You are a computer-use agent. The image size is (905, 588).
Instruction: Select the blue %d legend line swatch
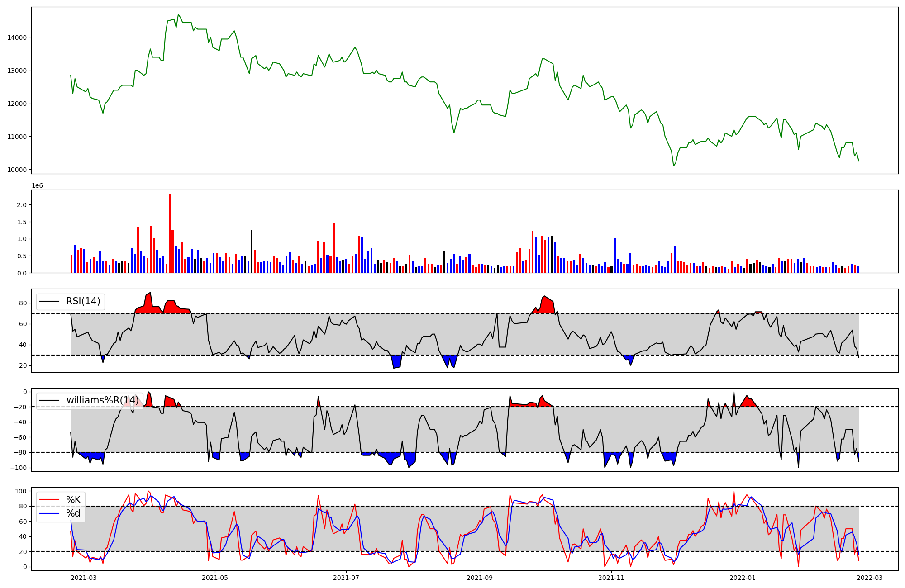point(49,513)
